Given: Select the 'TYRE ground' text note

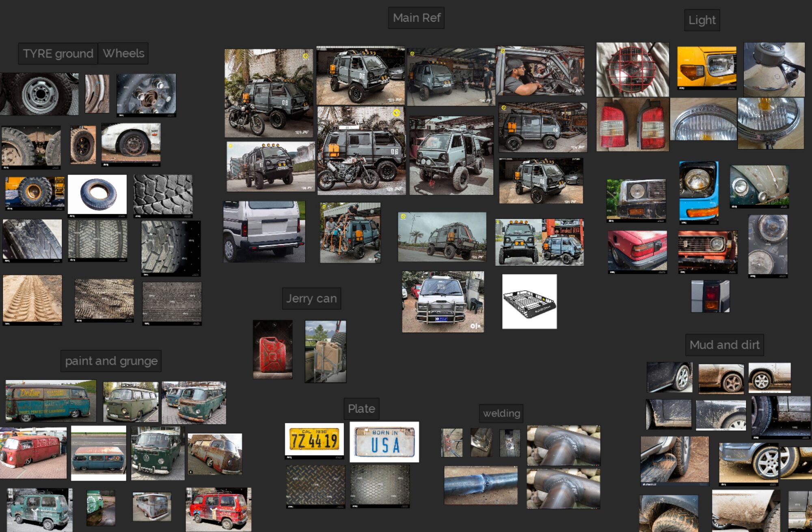Looking at the screenshot, I should [58, 54].
